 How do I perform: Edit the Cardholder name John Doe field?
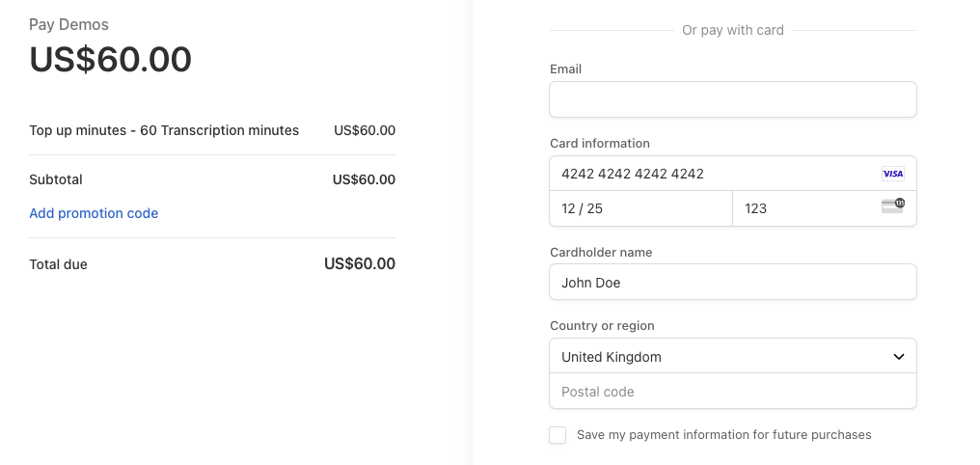(x=732, y=283)
